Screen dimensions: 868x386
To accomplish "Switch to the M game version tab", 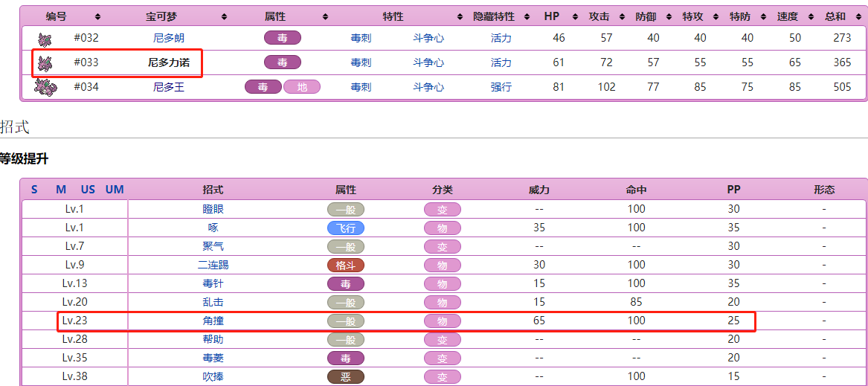I will (61, 190).
